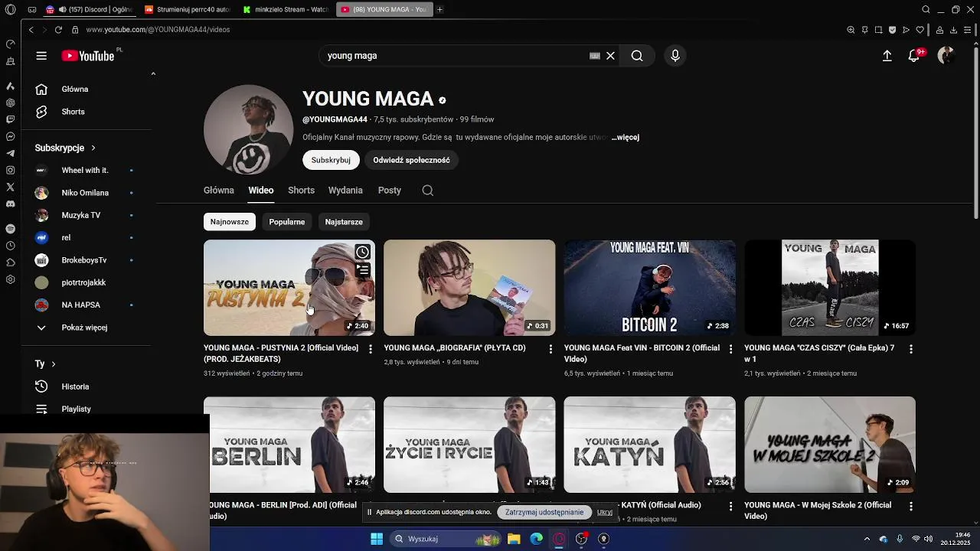The image size is (980, 551).
Task: Click Windows taskbar Wyszukaj search box
Action: coord(445,539)
